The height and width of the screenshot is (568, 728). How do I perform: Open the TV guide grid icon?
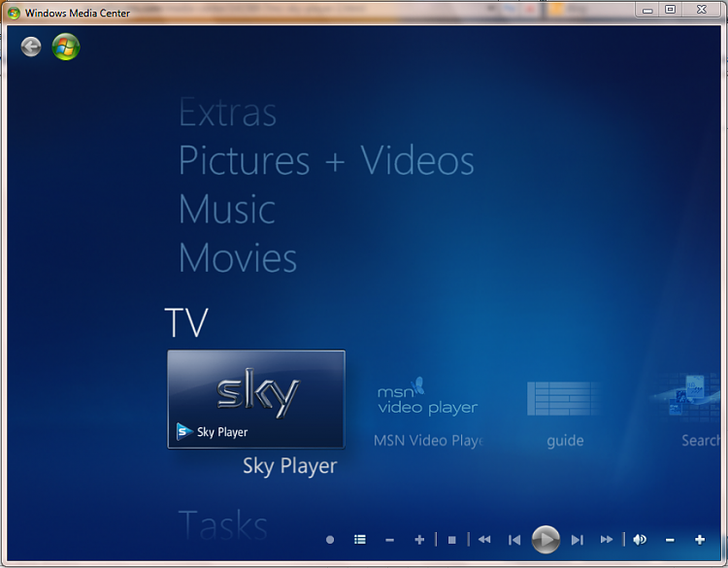click(x=564, y=398)
